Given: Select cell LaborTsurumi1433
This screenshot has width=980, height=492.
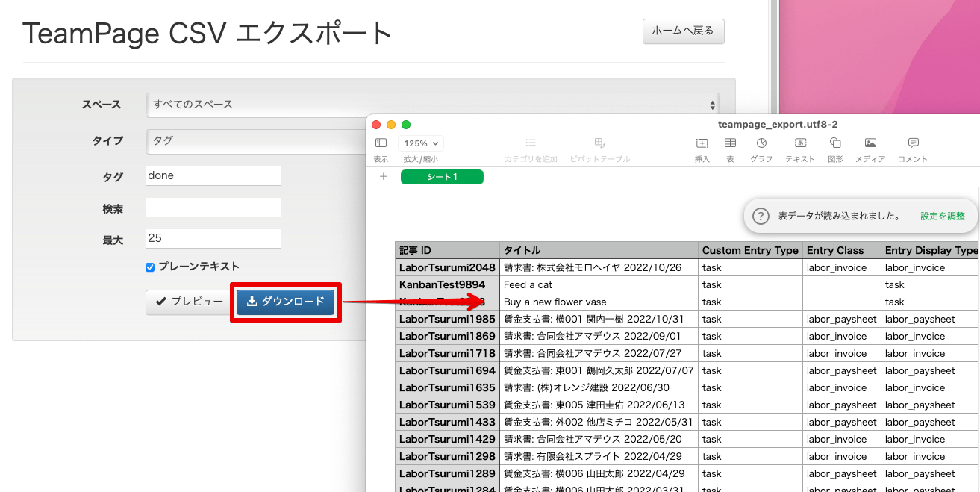Looking at the screenshot, I should (447, 422).
